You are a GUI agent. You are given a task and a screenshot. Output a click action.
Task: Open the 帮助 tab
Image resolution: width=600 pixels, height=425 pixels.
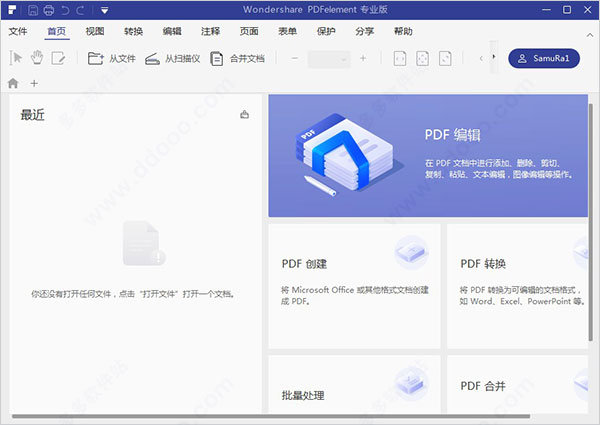pyautogui.click(x=403, y=31)
